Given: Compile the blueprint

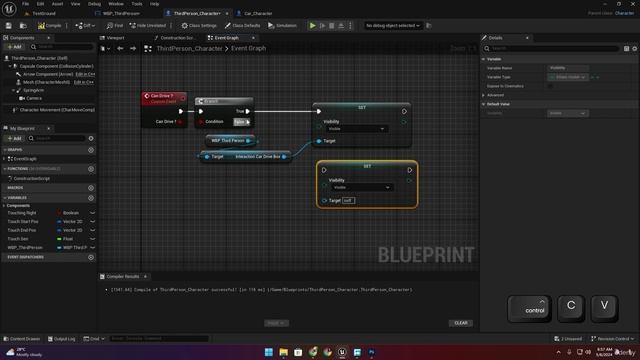Looking at the screenshot, I should [50, 25].
